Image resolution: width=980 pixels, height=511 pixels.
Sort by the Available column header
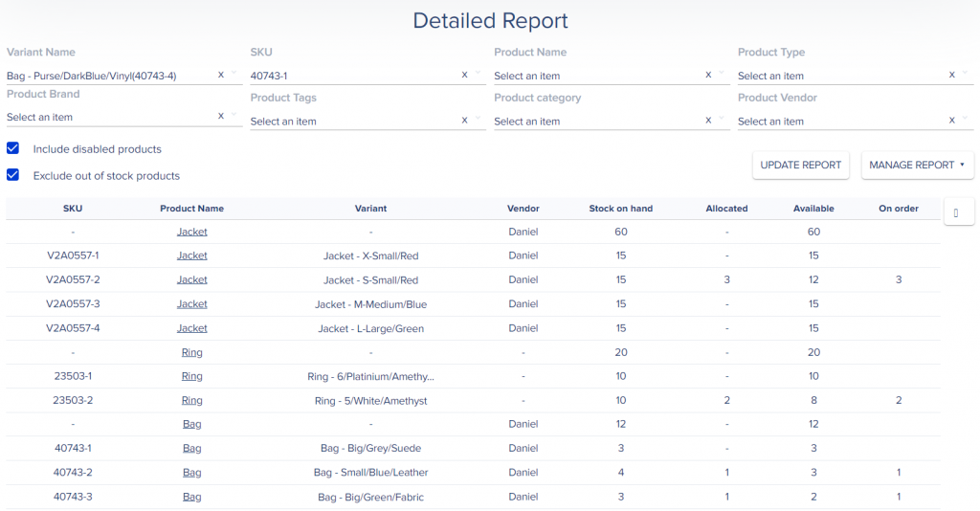(813, 208)
